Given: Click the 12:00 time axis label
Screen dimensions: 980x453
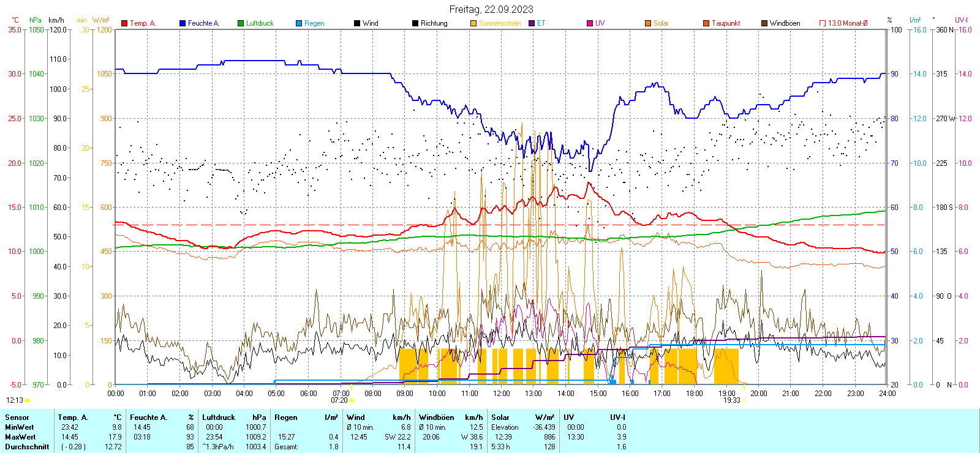Looking at the screenshot, I should click(502, 394).
